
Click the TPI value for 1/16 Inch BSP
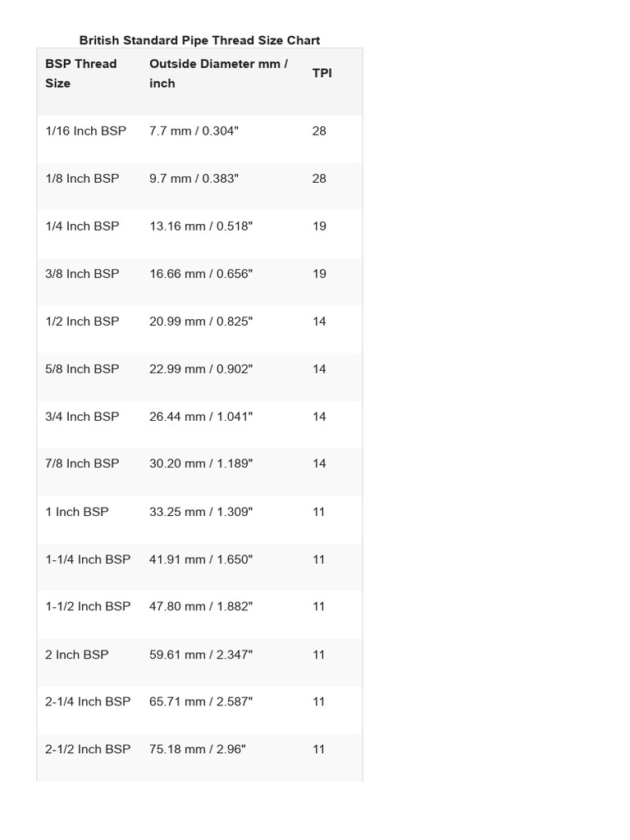[x=319, y=130]
